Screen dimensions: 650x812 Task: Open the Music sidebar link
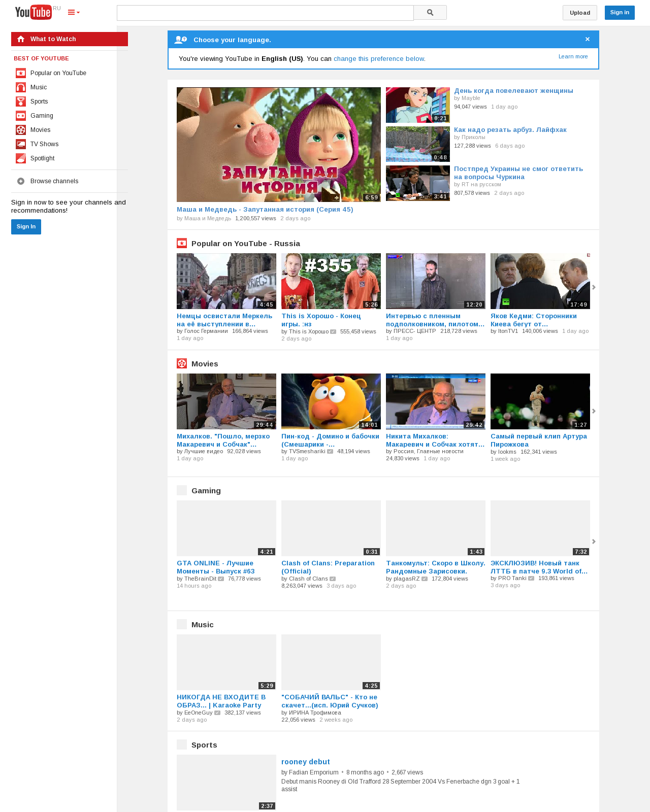click(39, 87)
